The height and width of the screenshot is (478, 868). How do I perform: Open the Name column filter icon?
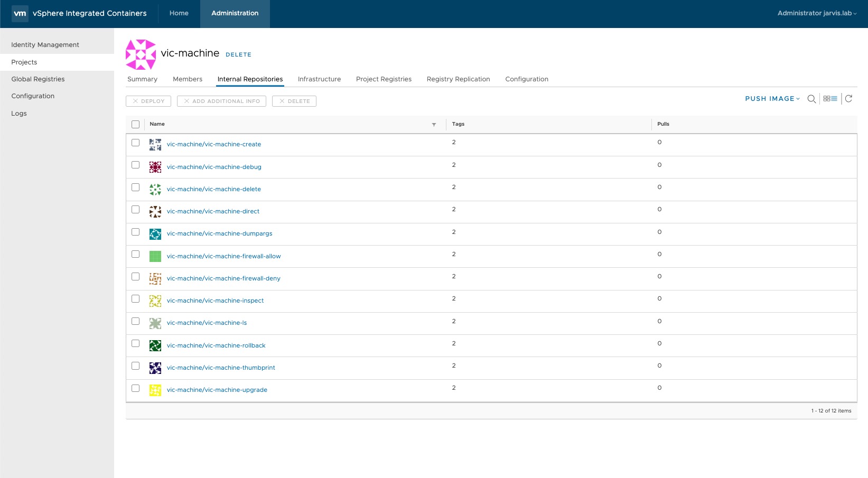pos(434,125)
